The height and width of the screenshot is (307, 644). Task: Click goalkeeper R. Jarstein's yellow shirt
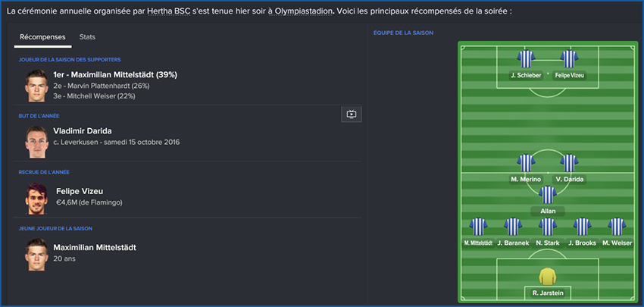coord(547,277)
